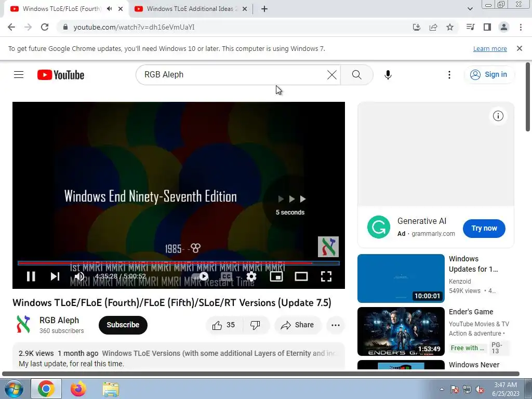Open Grammarly ad logo
This screenshot has width=532, height=399.
(x=379, y=227)
